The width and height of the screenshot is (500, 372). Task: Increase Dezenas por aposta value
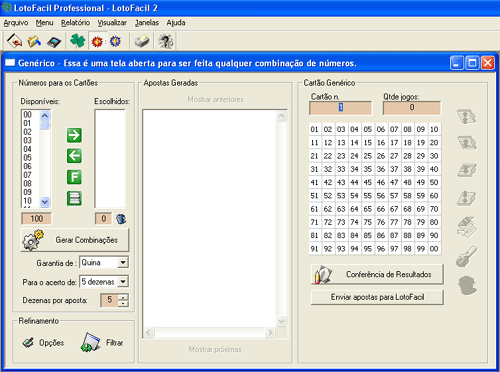(123, 297)
